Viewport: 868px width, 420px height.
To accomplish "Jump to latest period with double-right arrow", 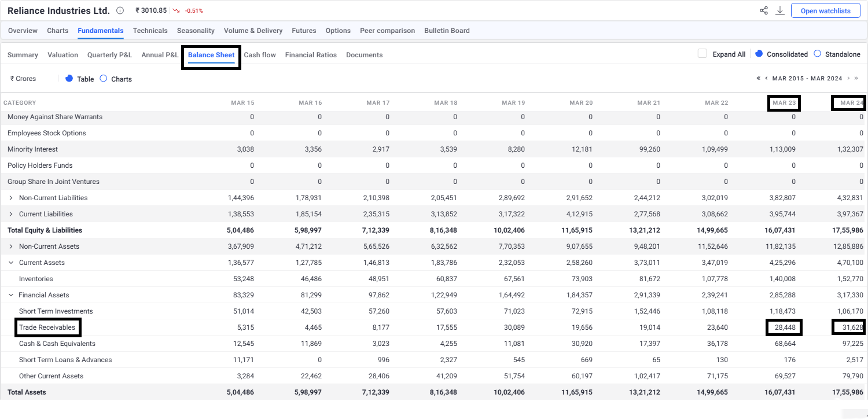I will coord(857,78).
